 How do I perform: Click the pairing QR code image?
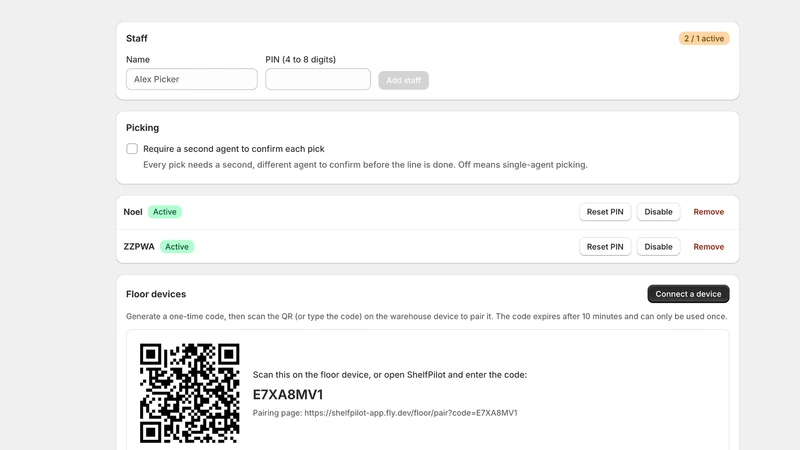click(x=190, y=393)
